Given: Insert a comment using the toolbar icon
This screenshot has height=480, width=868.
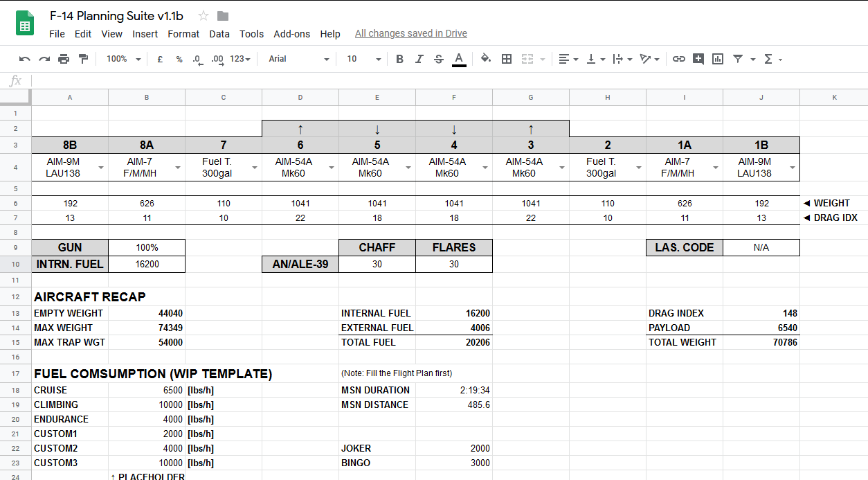Looking at the screenshot, I should (x=698, y=60).
